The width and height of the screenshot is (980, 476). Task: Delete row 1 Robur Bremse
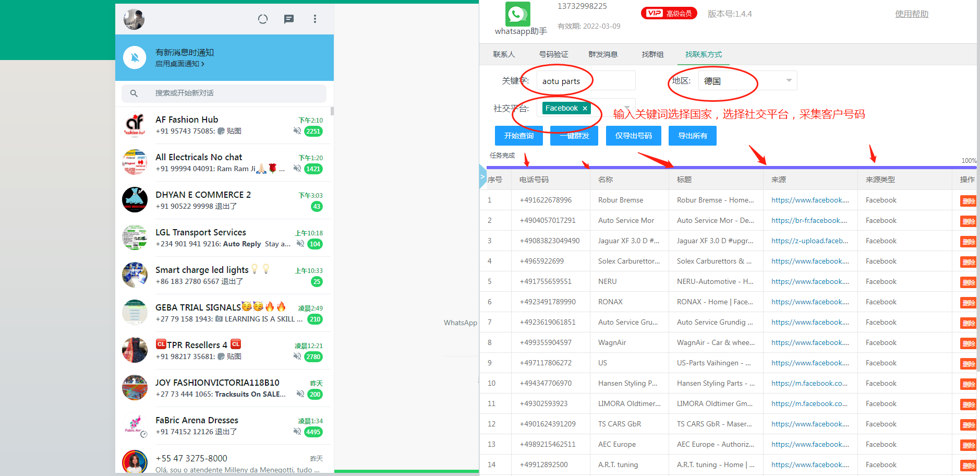(969, 201)
